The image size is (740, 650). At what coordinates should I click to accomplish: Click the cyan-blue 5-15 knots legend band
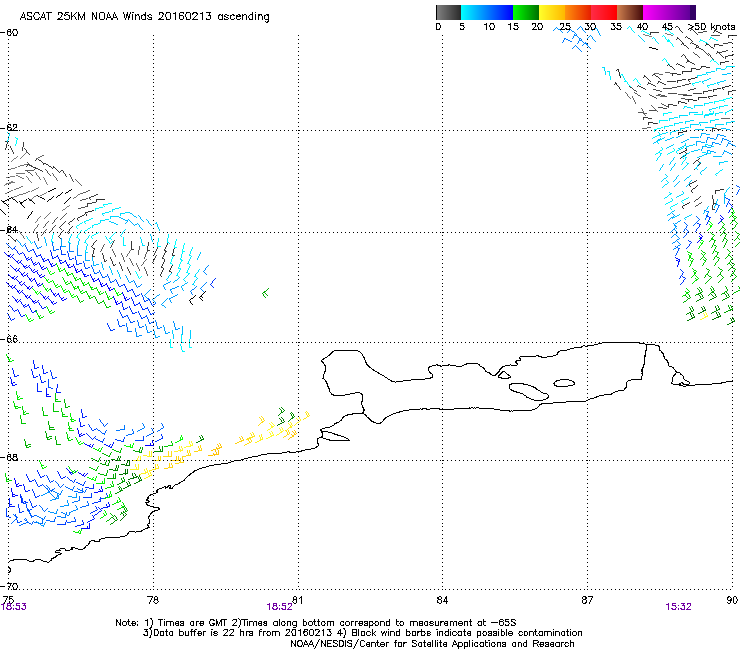[487, 12]
